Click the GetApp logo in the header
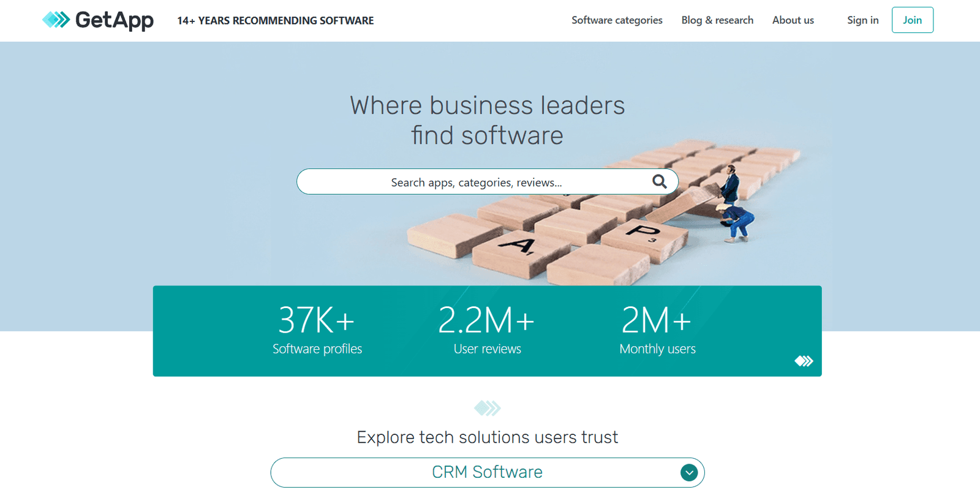This screenshot has height=498, width=980. pos(97,20)
